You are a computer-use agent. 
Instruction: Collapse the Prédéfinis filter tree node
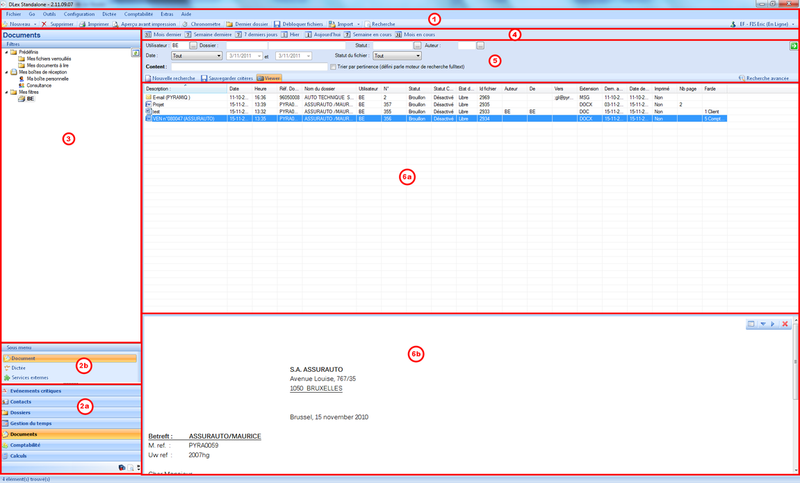(x=6, y=53)
